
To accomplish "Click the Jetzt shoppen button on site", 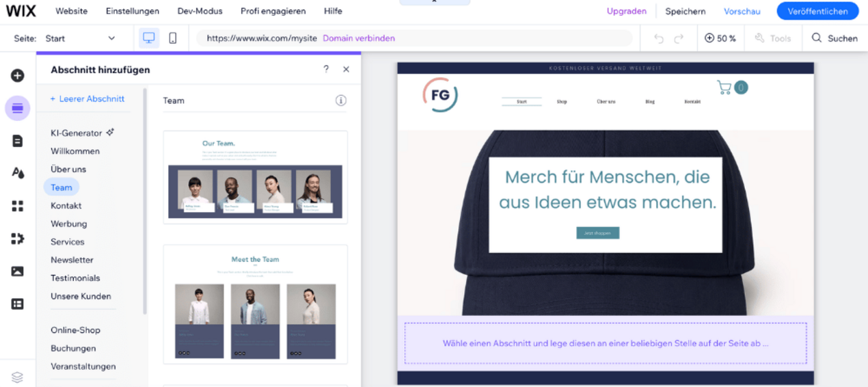I will [598, 233].
